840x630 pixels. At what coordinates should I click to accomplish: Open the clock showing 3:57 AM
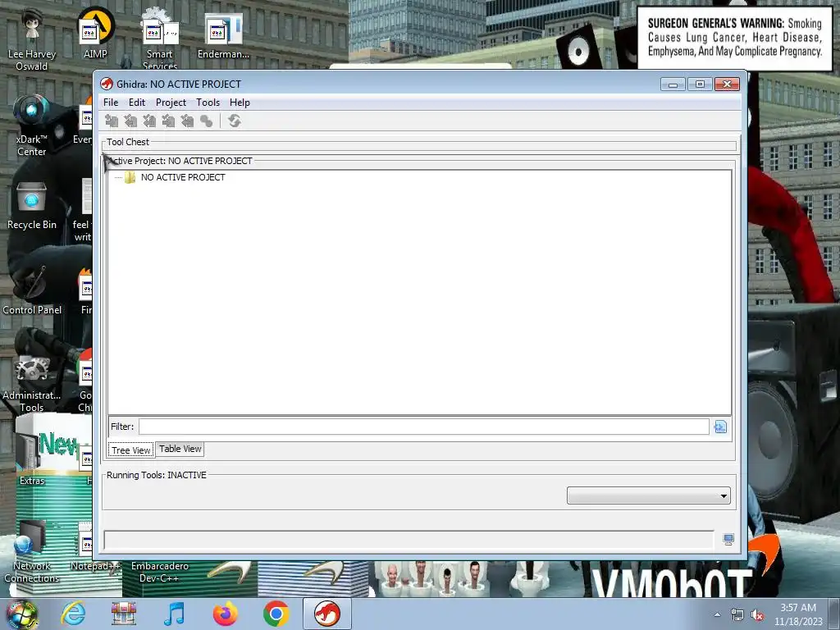[798, 614]
